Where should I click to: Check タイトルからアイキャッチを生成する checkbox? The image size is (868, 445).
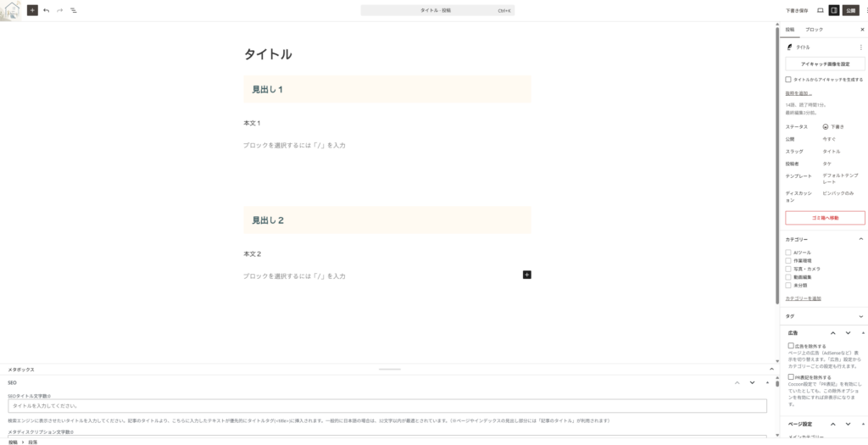coord(788,80)
